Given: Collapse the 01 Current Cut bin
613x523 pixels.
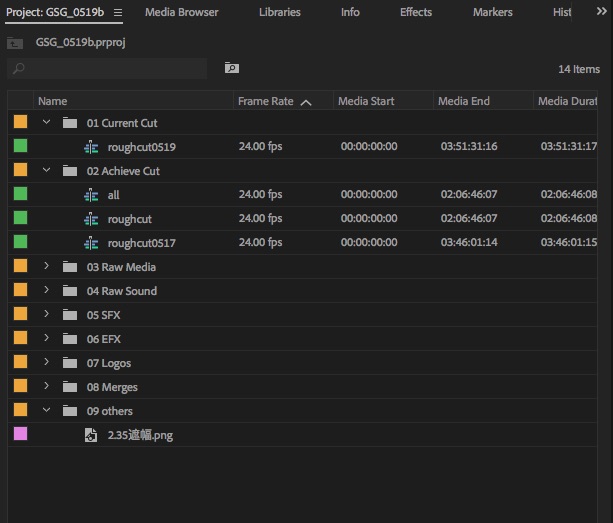Looking at the screenshot, I should click(x=46, y=123).
